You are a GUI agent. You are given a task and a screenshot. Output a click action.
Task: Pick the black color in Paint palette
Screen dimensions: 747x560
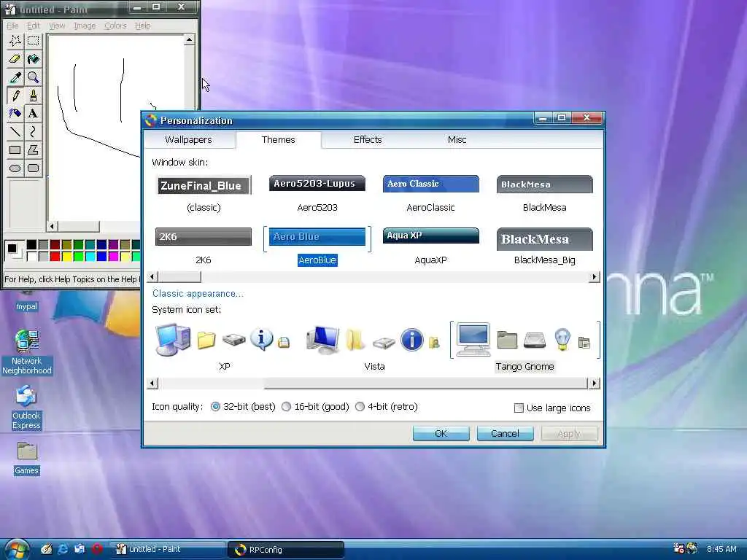(x=32, y=245)
